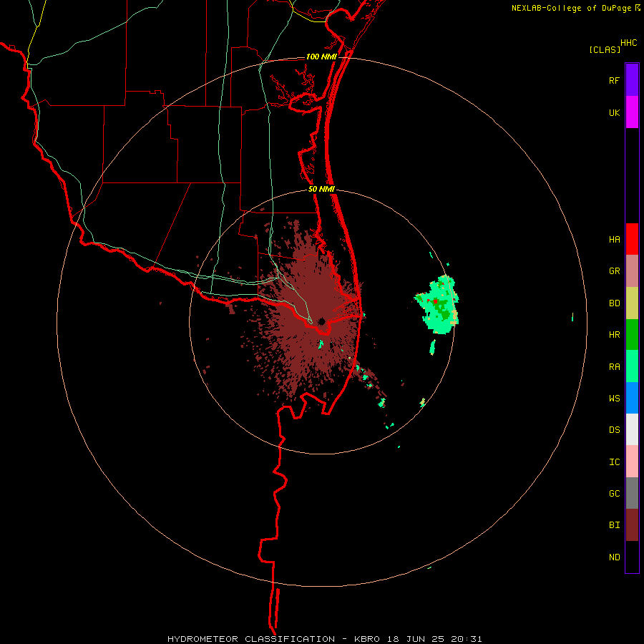
Task: Click the "HA" legend label
Action: point(614,240)
